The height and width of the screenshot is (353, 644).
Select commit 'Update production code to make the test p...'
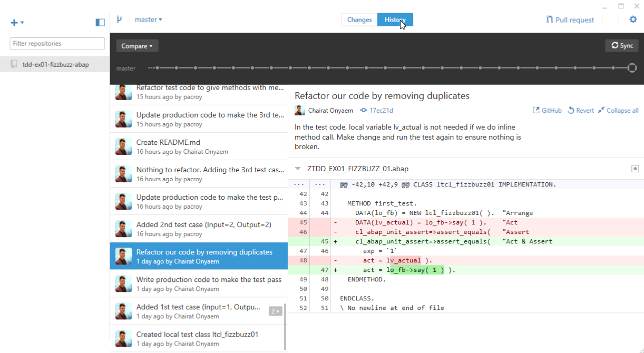pyautogui.click(x=199, y=201)
